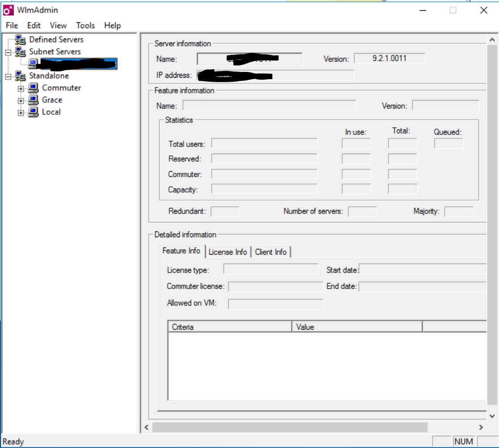Click the vertical scrollbar down arrow

click(492, 416)
